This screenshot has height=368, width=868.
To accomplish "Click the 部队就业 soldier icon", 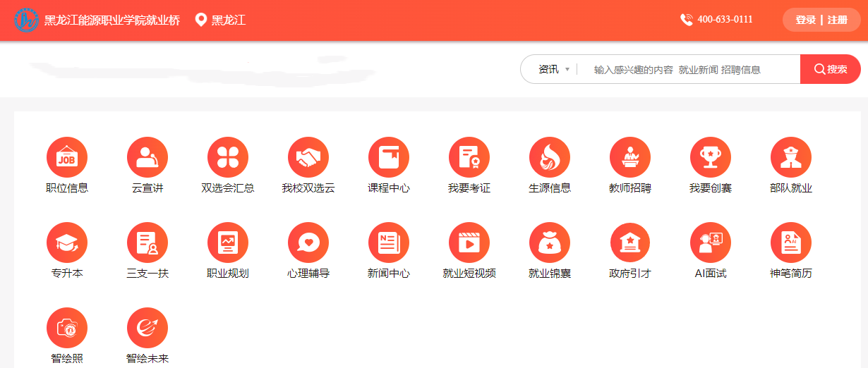I will pos(790,158).
